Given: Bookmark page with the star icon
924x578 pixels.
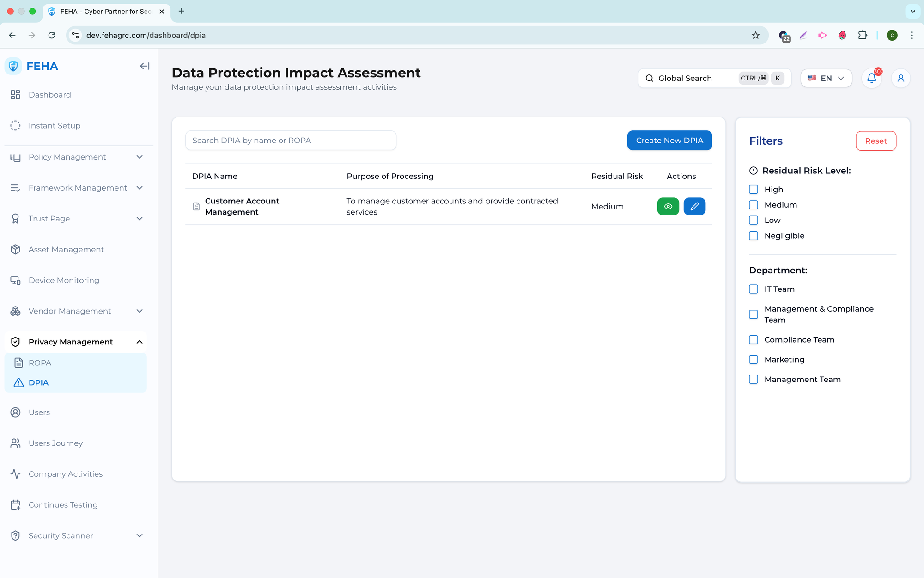Looking at the screenshot, I should click(x=755, y=35).
